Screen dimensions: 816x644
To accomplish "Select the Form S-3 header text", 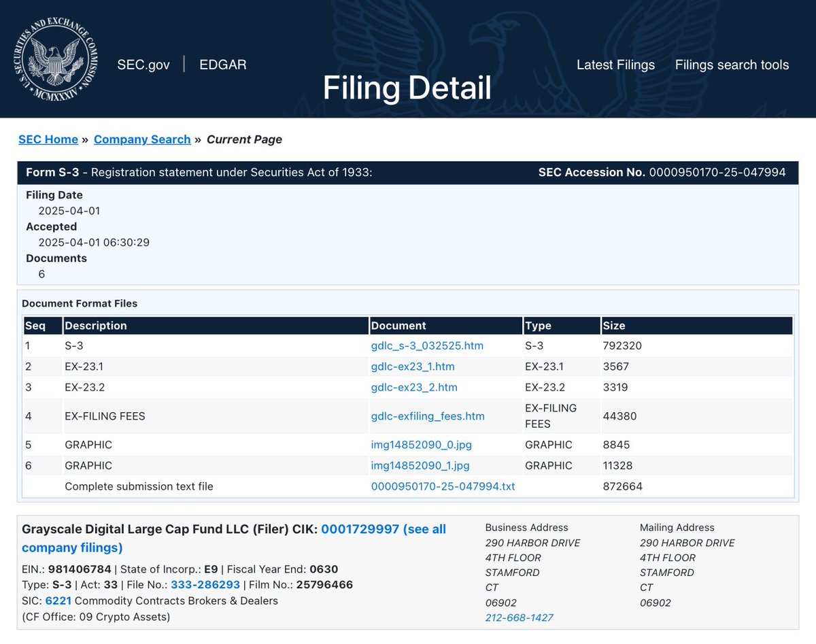I will point(52,172).
